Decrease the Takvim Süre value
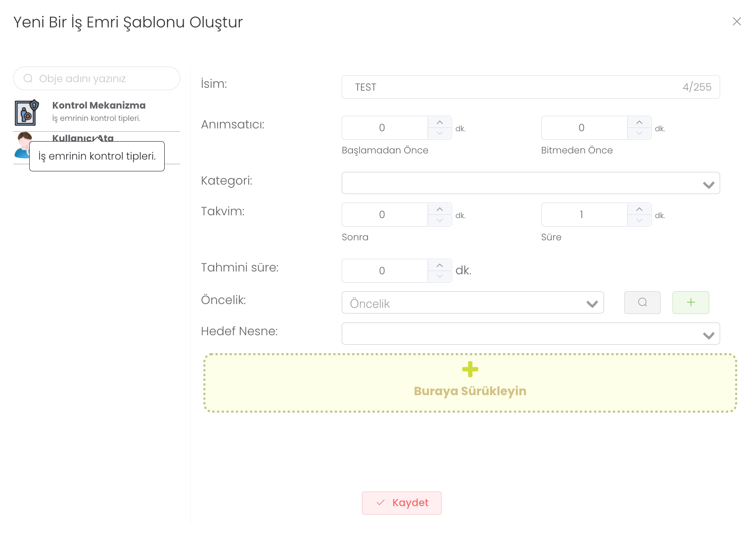Screen dimensions: 756x542 click(639, 220)
